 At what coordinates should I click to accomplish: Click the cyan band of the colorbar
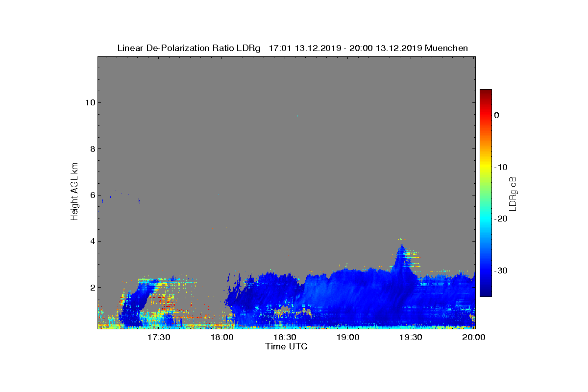[x=486, y=219]
